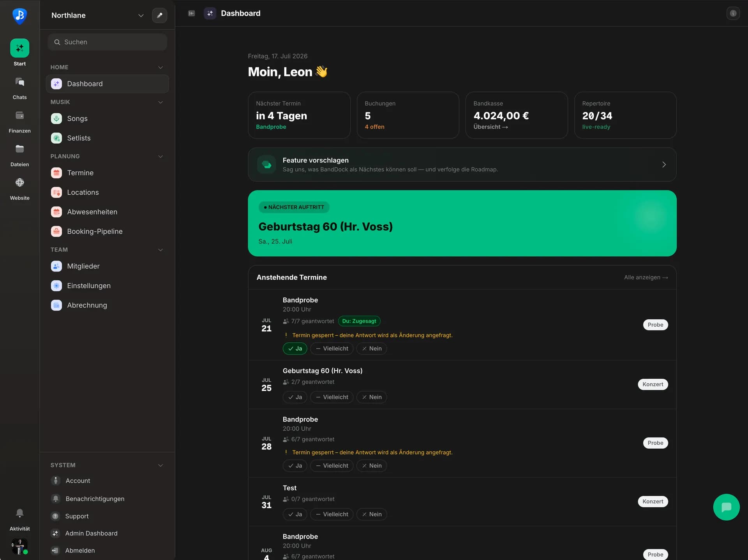The image size is (748, 560).
Task: Open Termine in the sidebar
Action: tap(108, 173)
